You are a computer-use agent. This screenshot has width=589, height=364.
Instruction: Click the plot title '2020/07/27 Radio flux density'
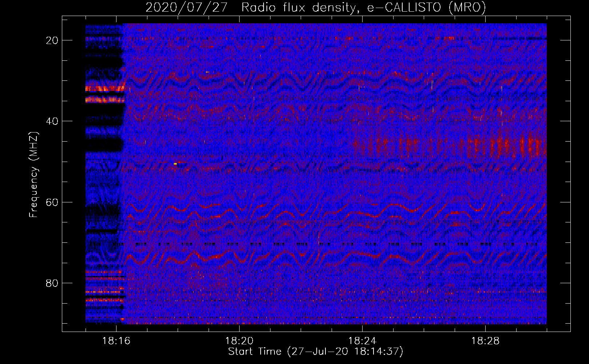316,8
